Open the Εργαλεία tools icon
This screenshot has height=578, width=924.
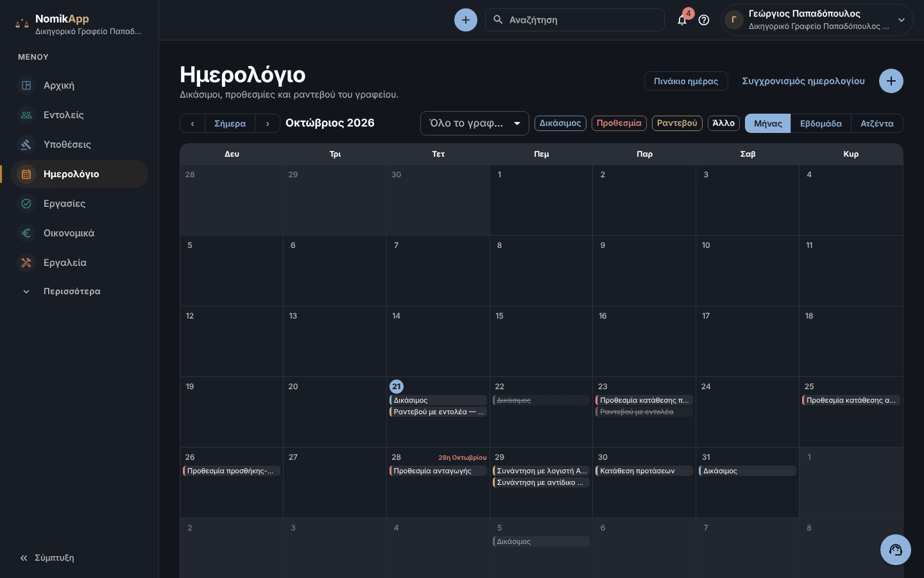pos(26,263)
